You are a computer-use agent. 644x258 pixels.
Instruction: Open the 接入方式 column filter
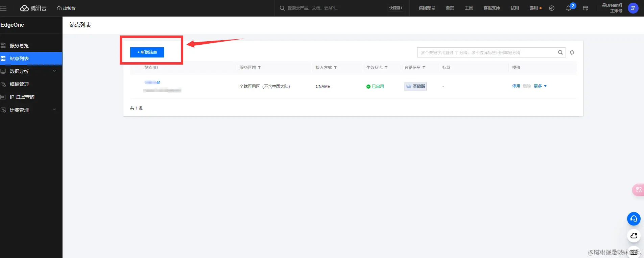[335, 68]
